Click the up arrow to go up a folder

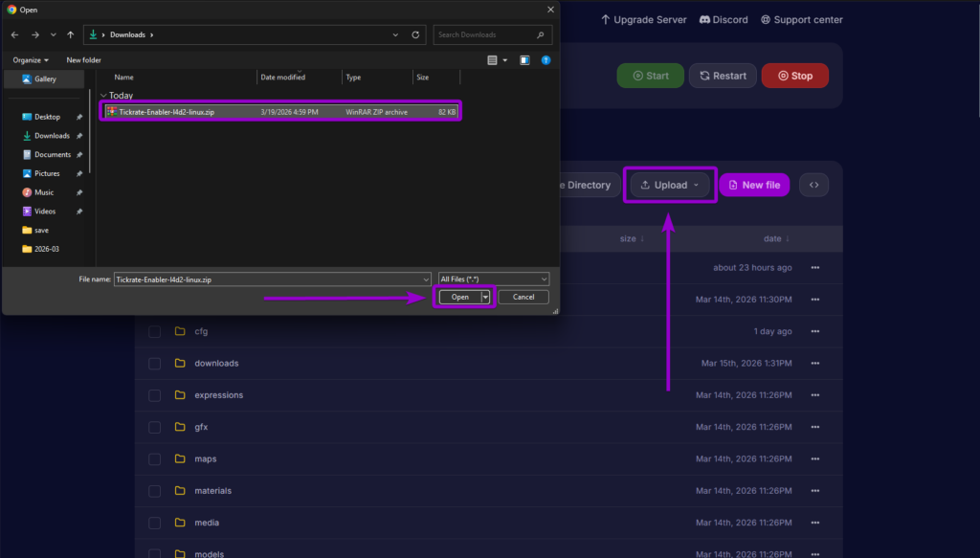71,34
